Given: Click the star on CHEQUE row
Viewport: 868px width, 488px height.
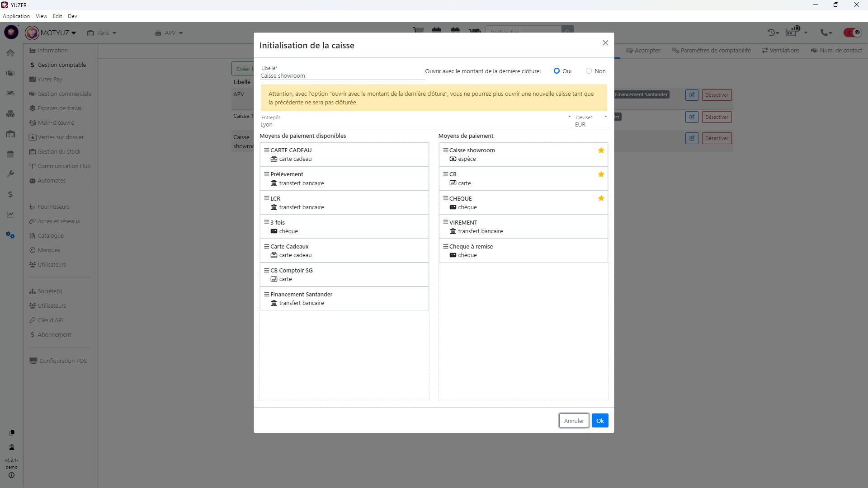Looking at the screenshot, I should point(601,198).
